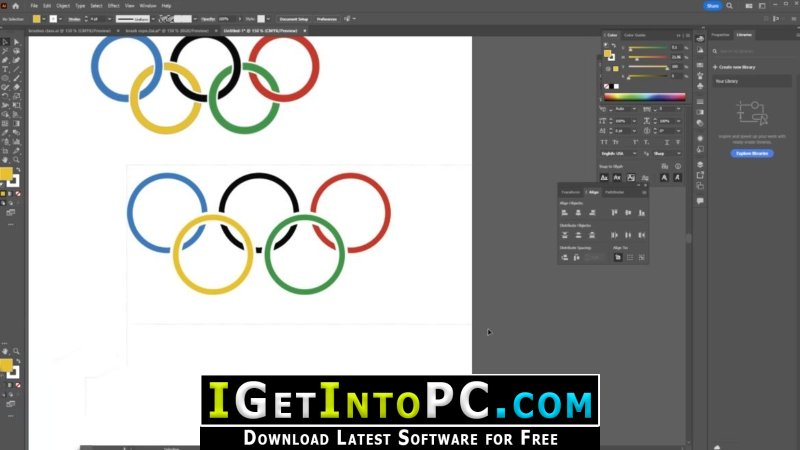
Task: Select the Direct Selection tool
Action: point(16,42)
